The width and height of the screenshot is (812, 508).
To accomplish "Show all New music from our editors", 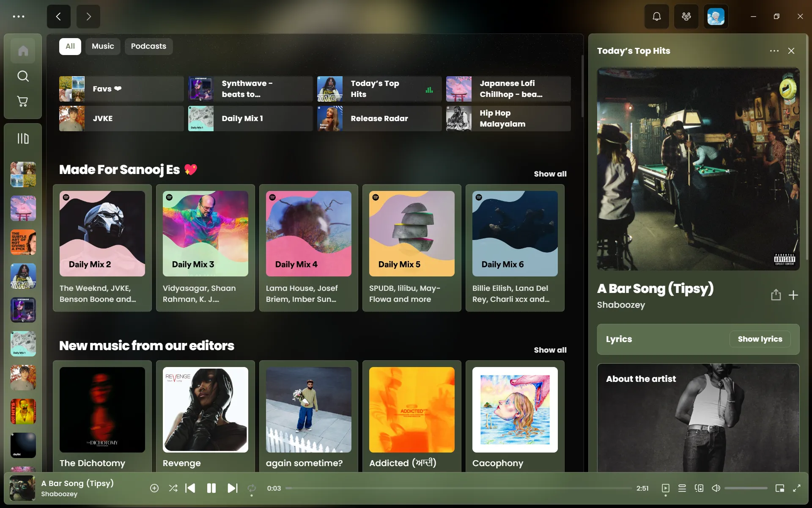I will click(550, 350).
